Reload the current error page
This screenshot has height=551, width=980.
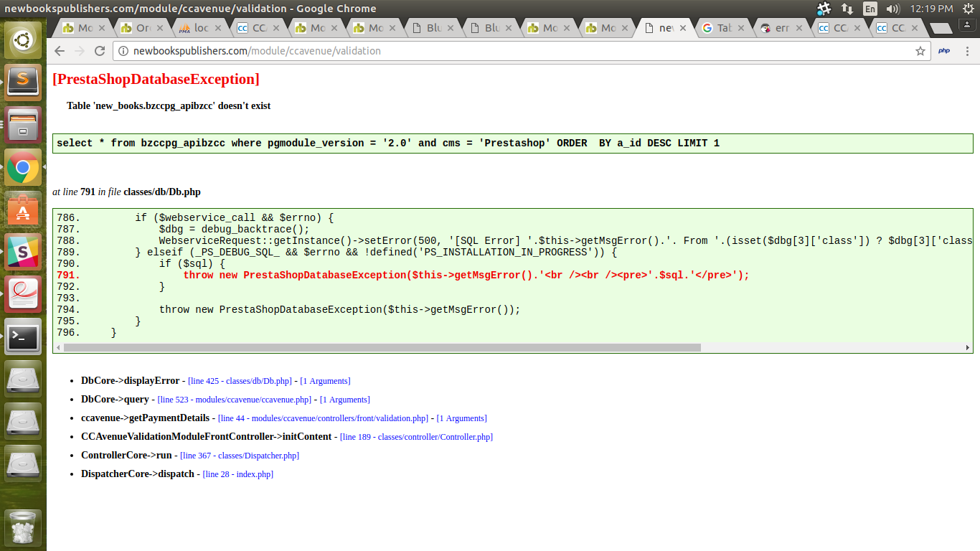coord(100,51)
